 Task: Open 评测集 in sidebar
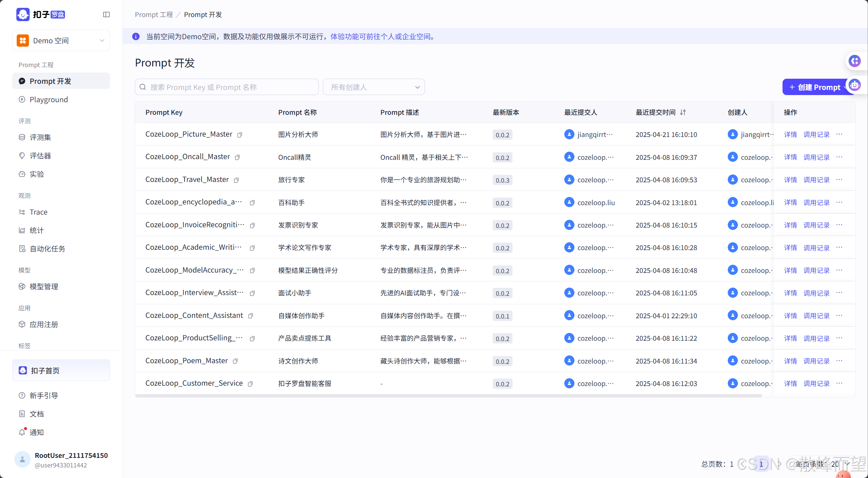tap(40, 137)
